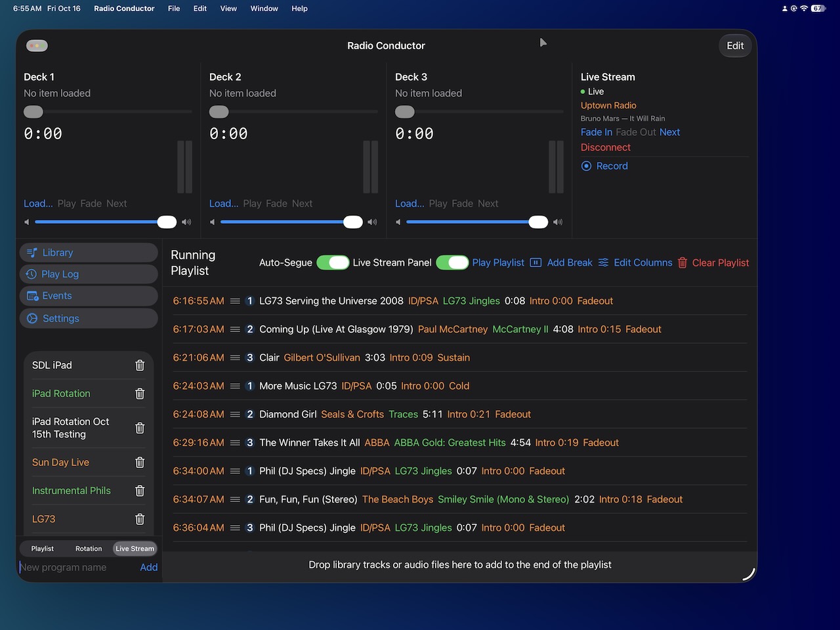
Task: Click the Edit button in the title bar
Action: point(735,45)
